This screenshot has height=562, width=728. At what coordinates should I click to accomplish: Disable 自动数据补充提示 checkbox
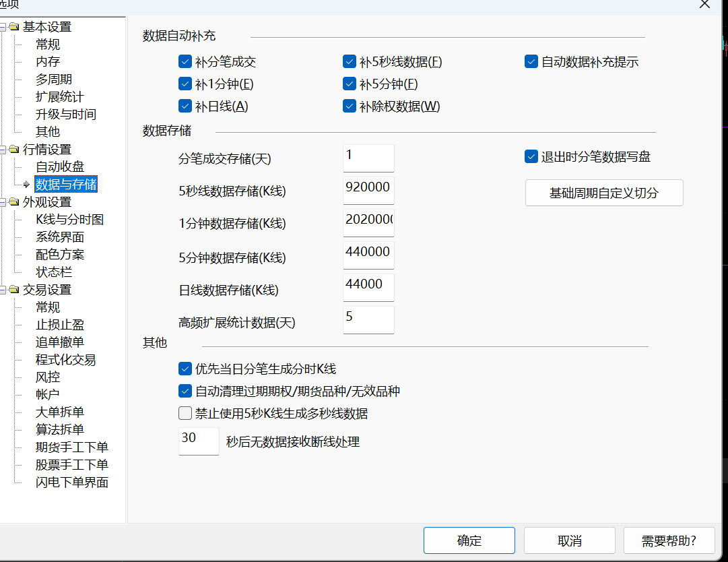531,61
